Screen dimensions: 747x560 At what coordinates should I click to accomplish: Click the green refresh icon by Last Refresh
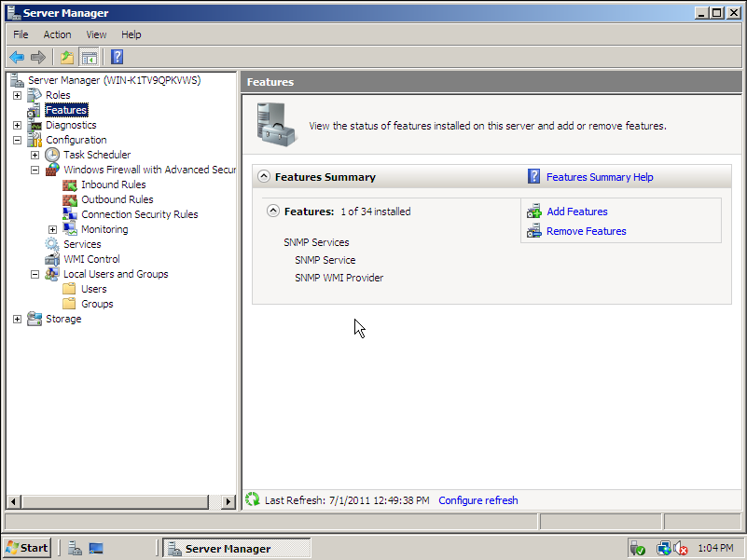[252, 500]
